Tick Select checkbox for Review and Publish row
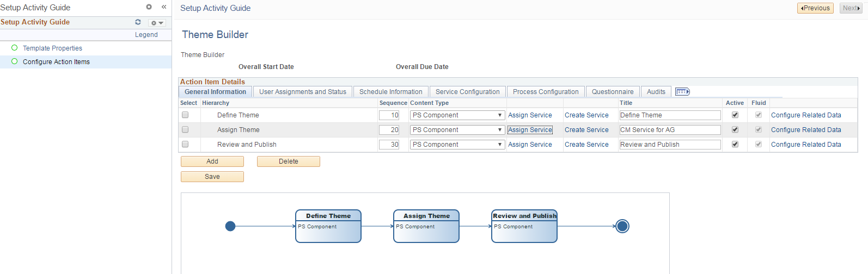 (x=185, y=145)
